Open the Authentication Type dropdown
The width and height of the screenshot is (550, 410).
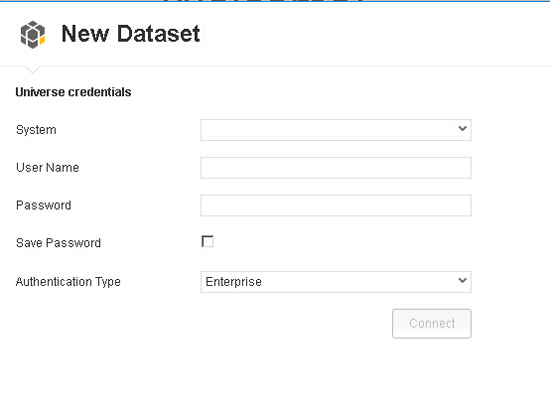click(x=336, y=282)
